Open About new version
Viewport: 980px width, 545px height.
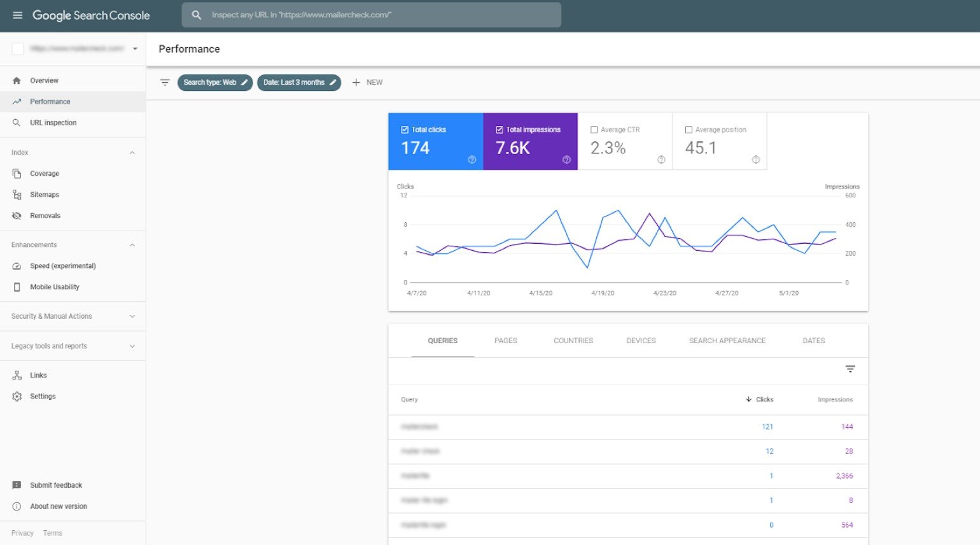coord(59,506)
